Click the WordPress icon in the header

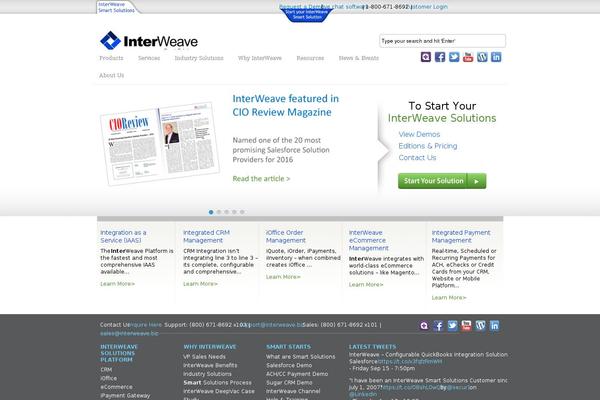coord(482,57)
